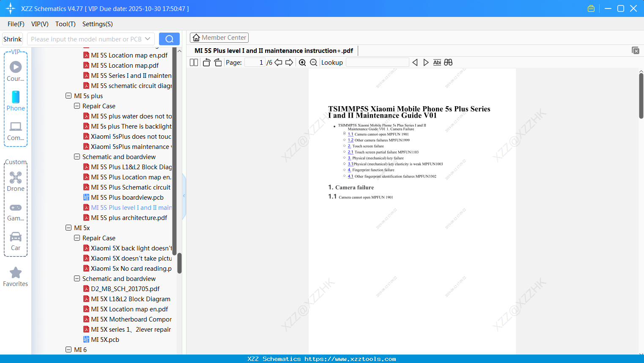Rotate the PDF page counterclockwise
Screen dimensions: 644x363
coord(206,63)
